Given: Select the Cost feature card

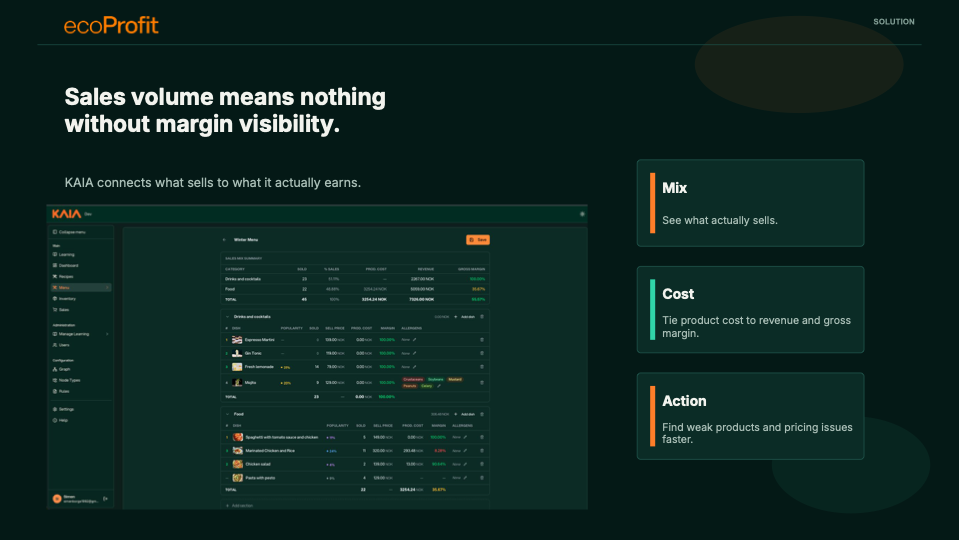Looking at the screenshot, I should point(750,309).
